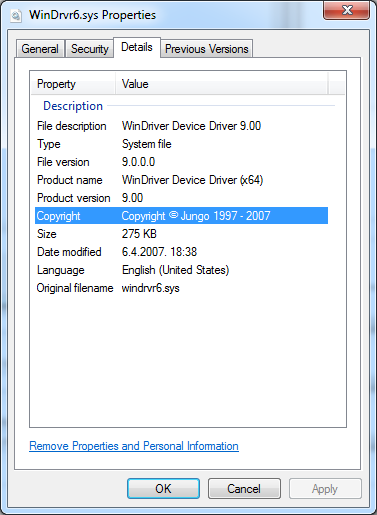This screenshot has height=515, width=377.
Task: Click the Copyright Jungo 1997 - 2007 value
Action: 196,216
